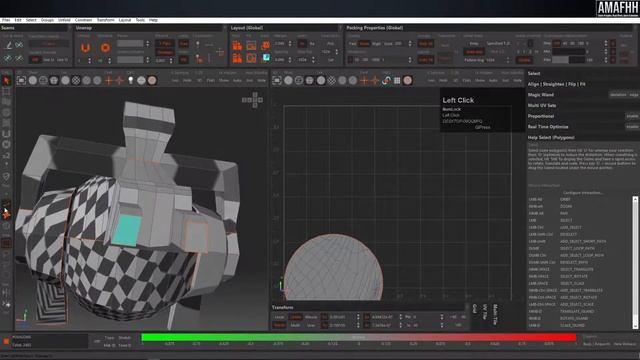Toggle the Flat button in 3D viewport toolbar
The width and height of the screenshot is (640, 360).
(210, 80)
